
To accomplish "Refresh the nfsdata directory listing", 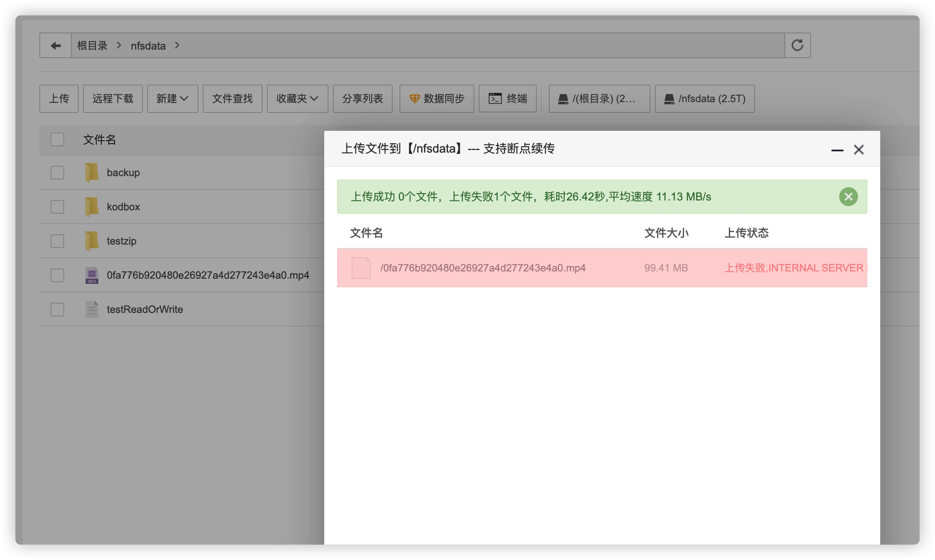I will pyautogui.click(x=797, y=45).
